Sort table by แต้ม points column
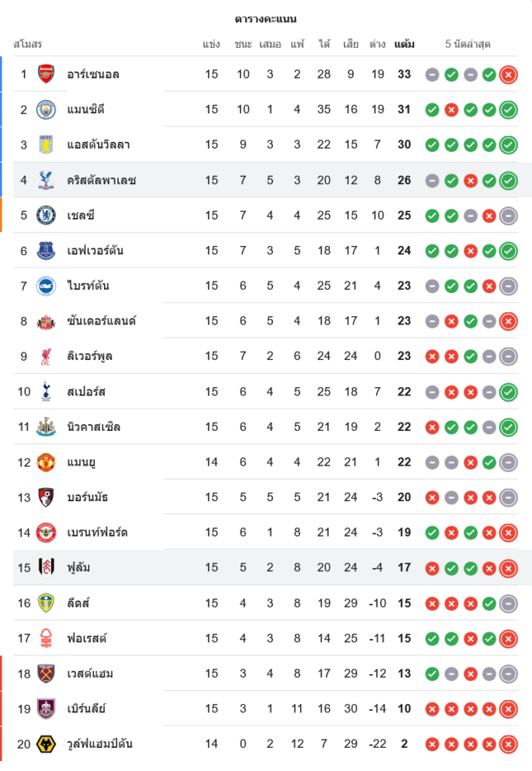This screenshot has width=532, height=771. [404, 44]
